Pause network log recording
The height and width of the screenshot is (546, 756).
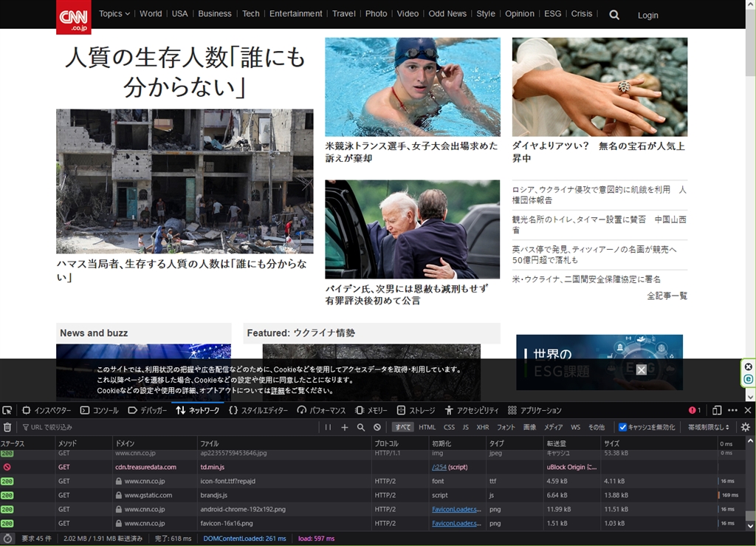[329, 427]
